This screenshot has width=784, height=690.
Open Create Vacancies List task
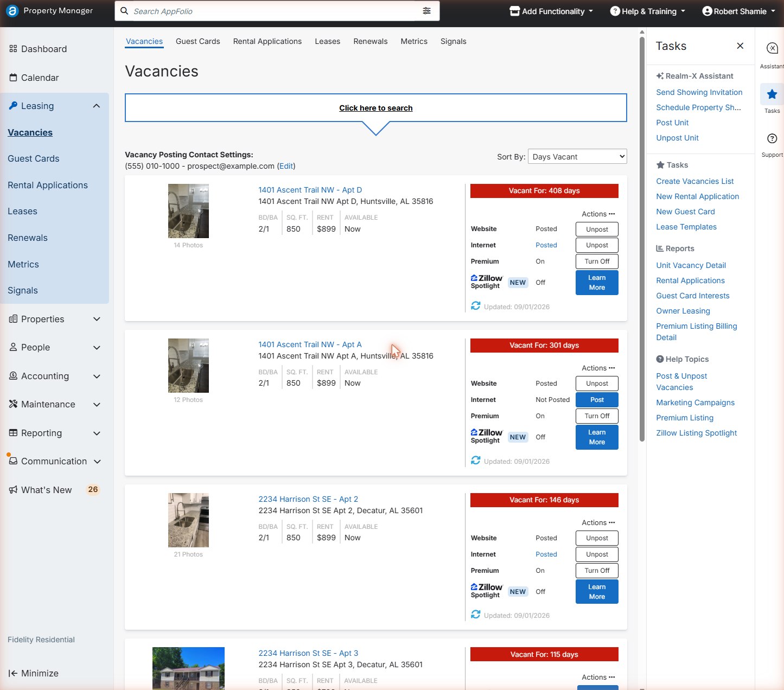695,181
